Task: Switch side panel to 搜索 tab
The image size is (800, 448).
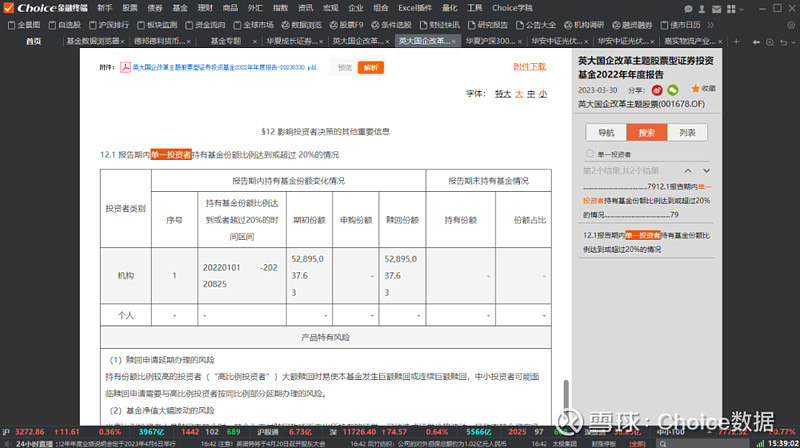Action: [646, 133]
